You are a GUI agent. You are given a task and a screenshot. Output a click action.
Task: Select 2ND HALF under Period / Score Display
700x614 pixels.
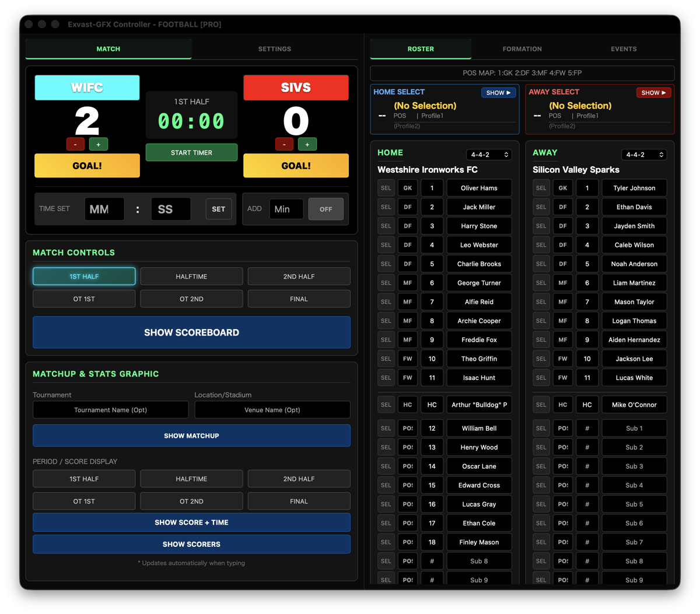click(x=299, y=479)
